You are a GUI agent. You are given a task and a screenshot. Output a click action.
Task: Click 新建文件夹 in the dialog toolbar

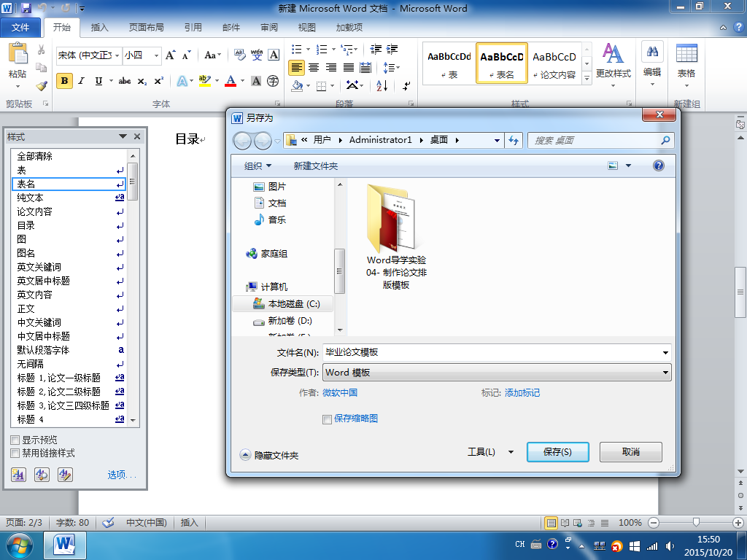[x=315, y=166]
